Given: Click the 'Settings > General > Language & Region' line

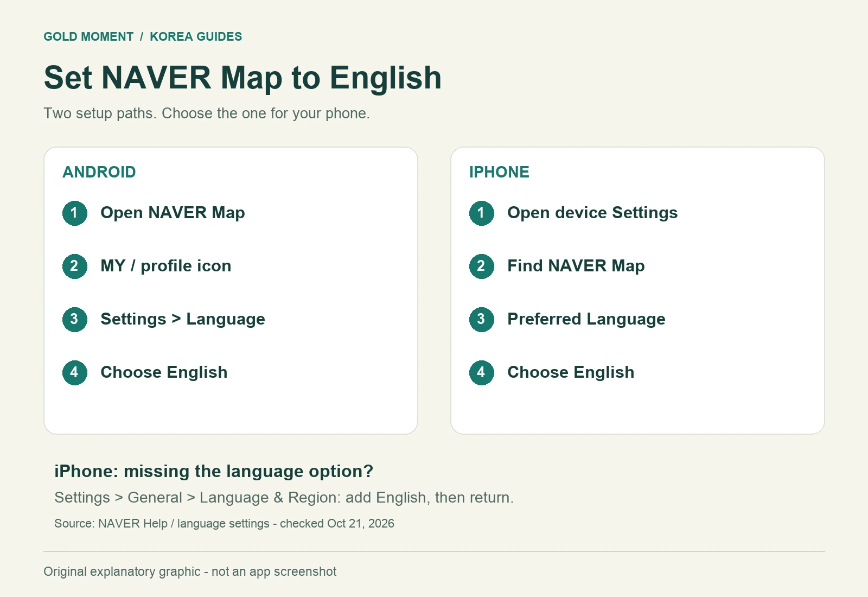Looking at the screenshot, I should click(284, 498).
